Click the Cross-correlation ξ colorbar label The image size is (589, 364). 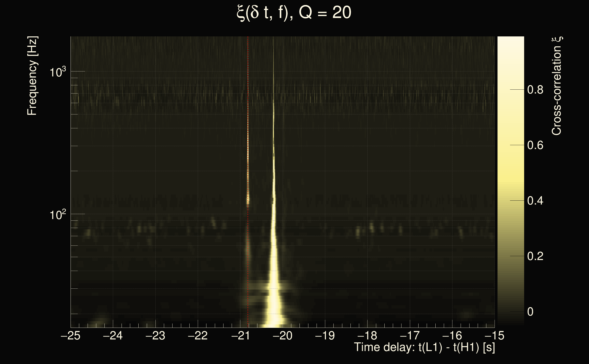coord(557,86)
